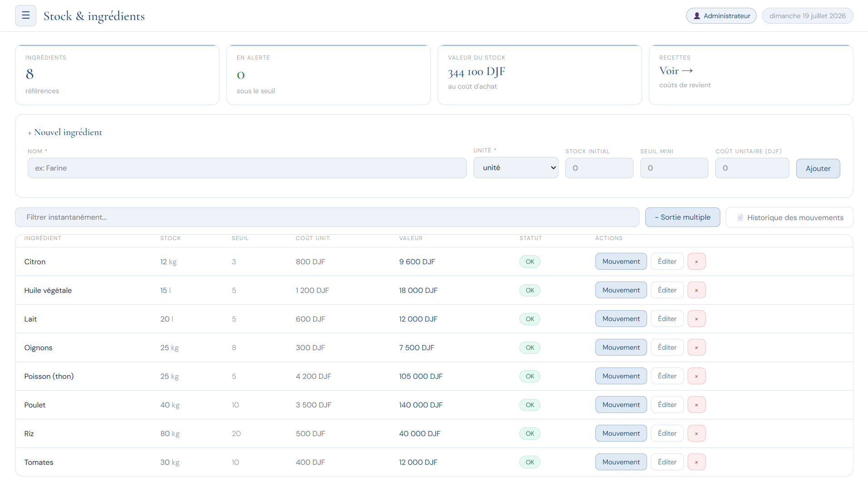Edit the Riz ingredient
Image resolution: width=868 pixels, height=498 pixels.
[667, 433]
